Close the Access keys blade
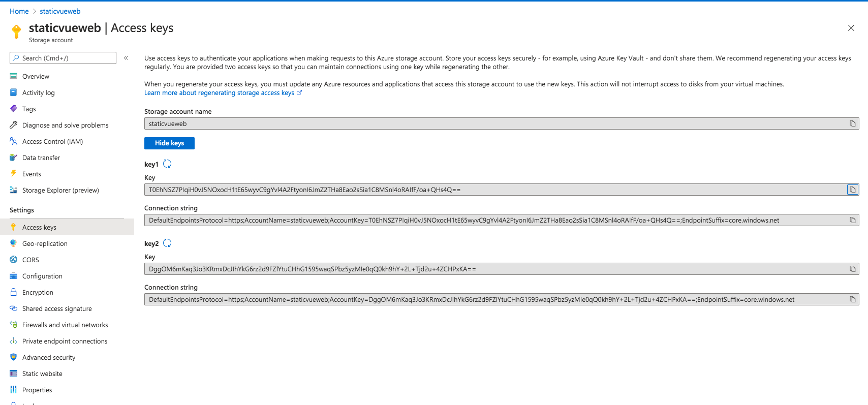Viewport: 868px width, 405px height. (x=851, y=28)
